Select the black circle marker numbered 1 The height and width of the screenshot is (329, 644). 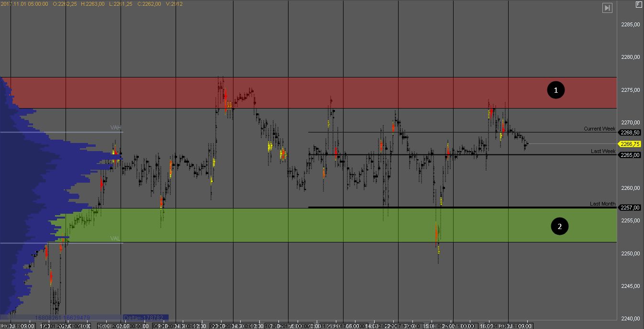[x=556, y=90]
